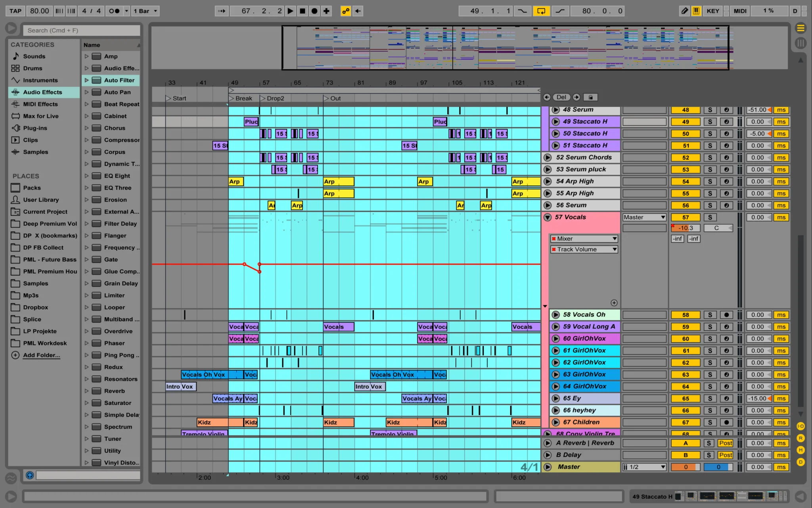Arm the Arrangement Record button
812x508 pixels.
[314, 11]
